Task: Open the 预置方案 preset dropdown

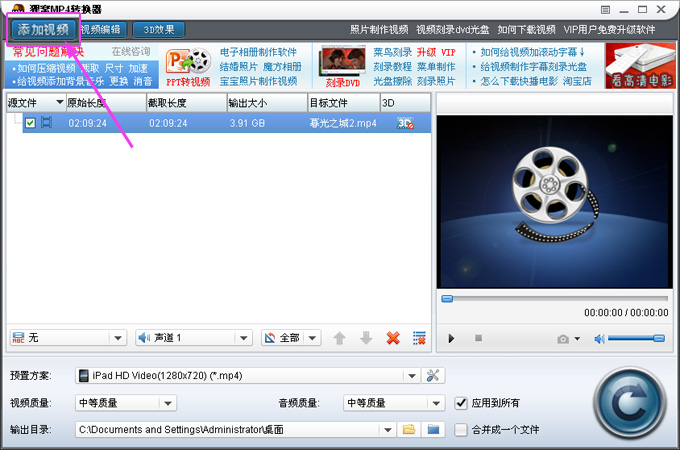Action: pyautogui.click(x=248, y=375)
